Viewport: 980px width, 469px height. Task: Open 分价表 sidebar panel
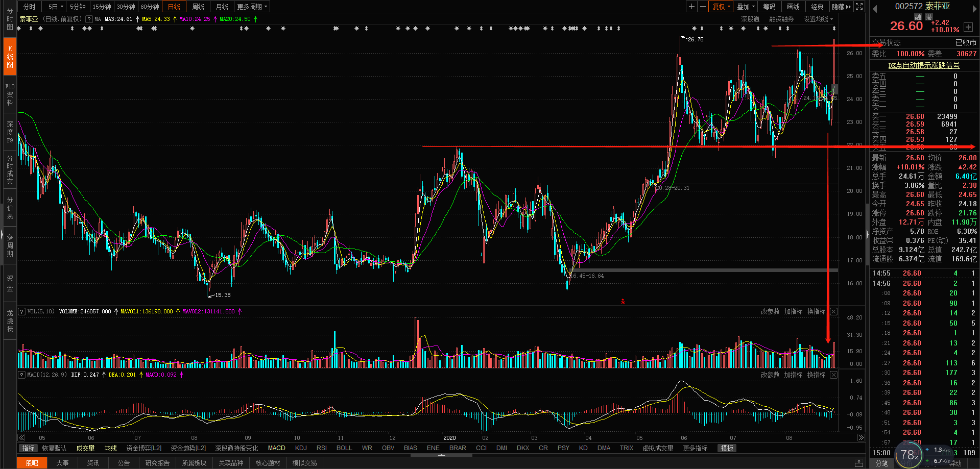coord(10,208)
